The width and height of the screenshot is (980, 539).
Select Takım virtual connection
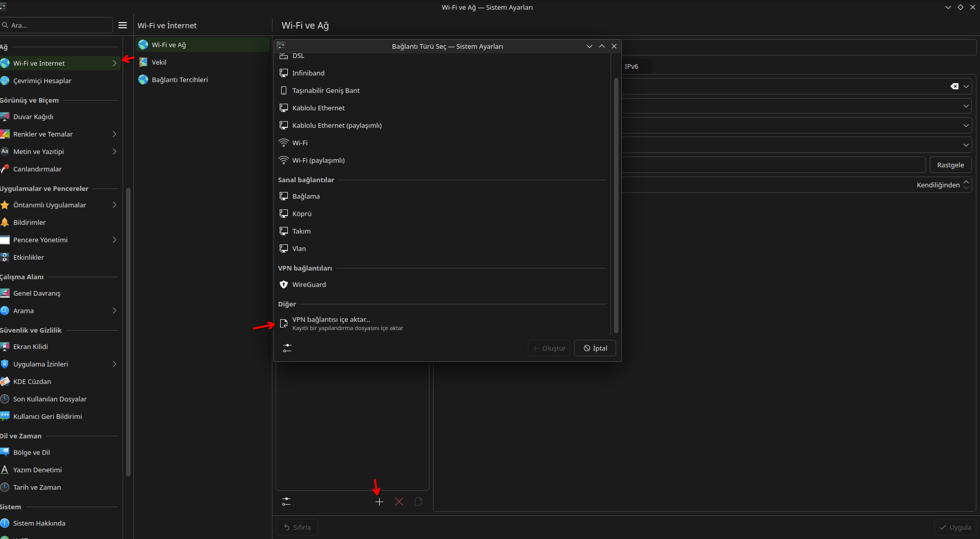click(442, 231)
